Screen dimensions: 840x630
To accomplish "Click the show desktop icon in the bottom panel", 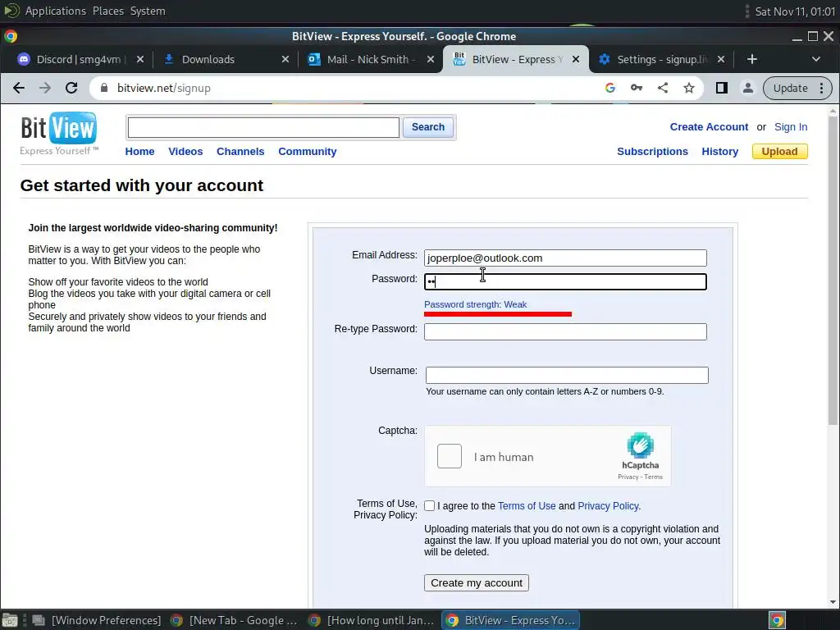I will (x=10, y=620).
